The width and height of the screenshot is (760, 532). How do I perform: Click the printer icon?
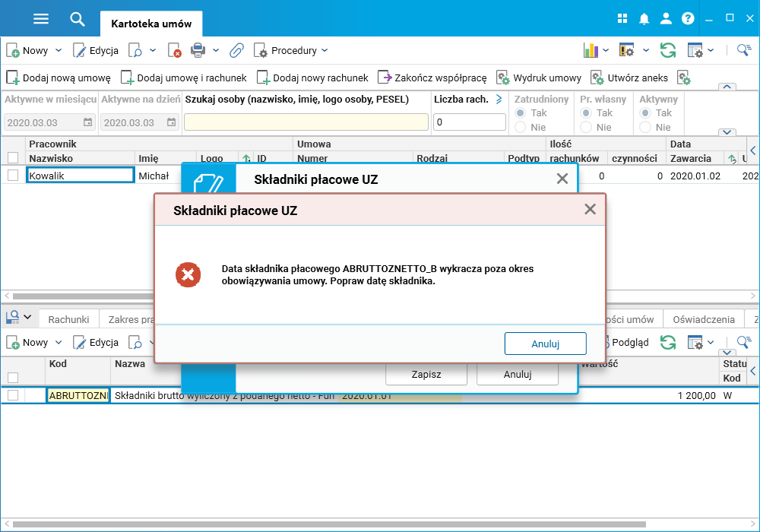tap(198, 50)
